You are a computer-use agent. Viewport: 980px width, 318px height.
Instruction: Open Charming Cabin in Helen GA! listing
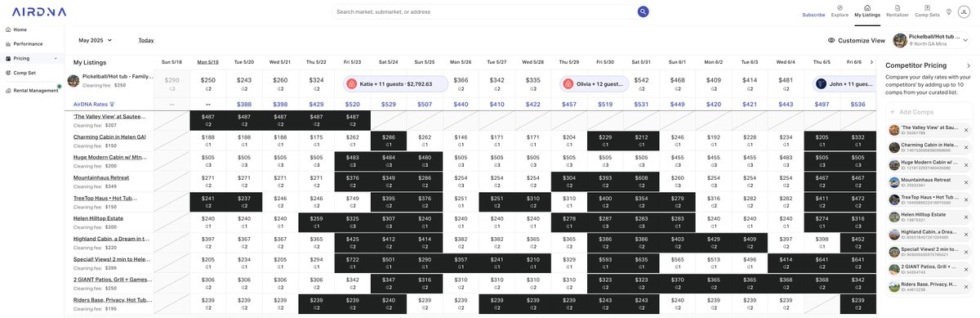click(x=109, y=137)
